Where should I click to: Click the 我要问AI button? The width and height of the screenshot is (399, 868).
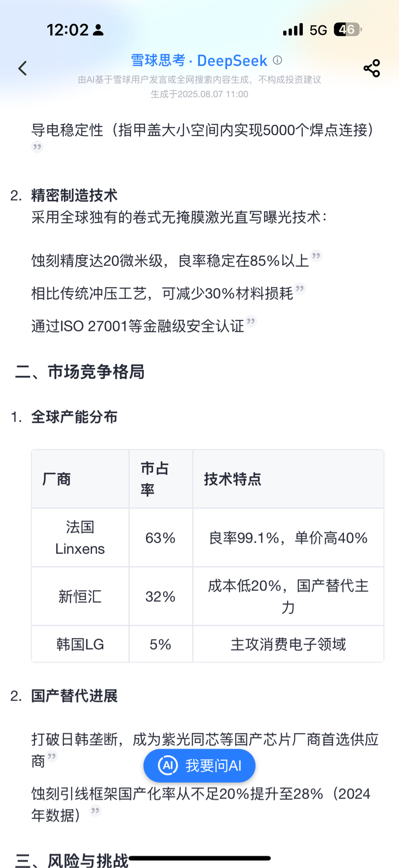199,766
